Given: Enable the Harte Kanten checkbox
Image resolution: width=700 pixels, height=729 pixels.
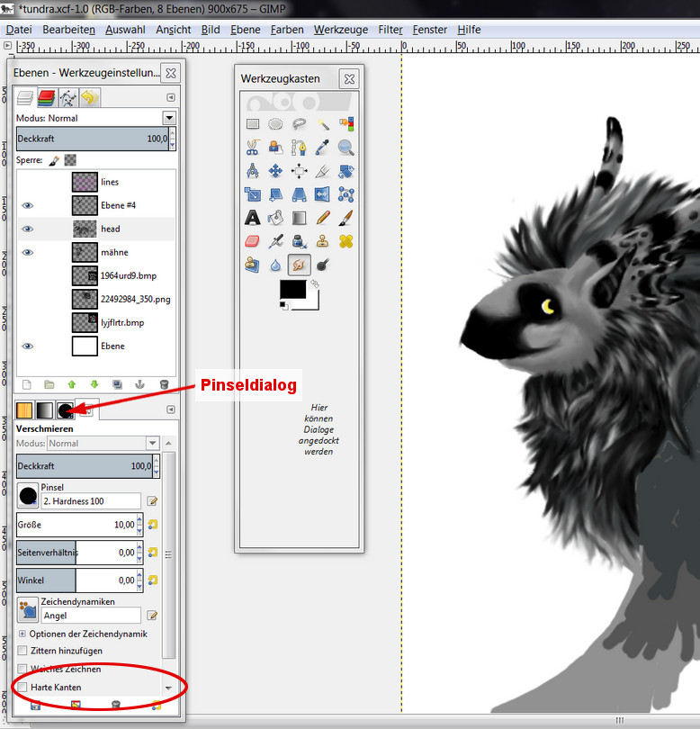Looking at the screenshot, I should click(x=23, y=688).
